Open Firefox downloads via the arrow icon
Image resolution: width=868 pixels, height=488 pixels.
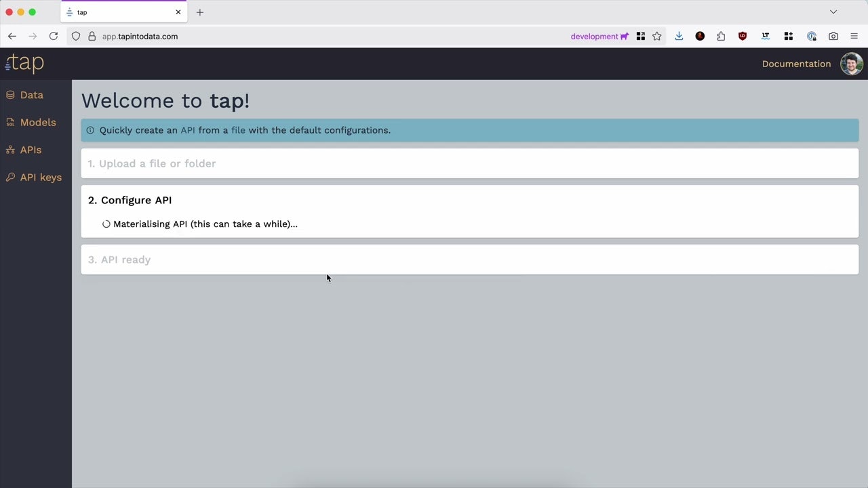(x=679, y=36)
